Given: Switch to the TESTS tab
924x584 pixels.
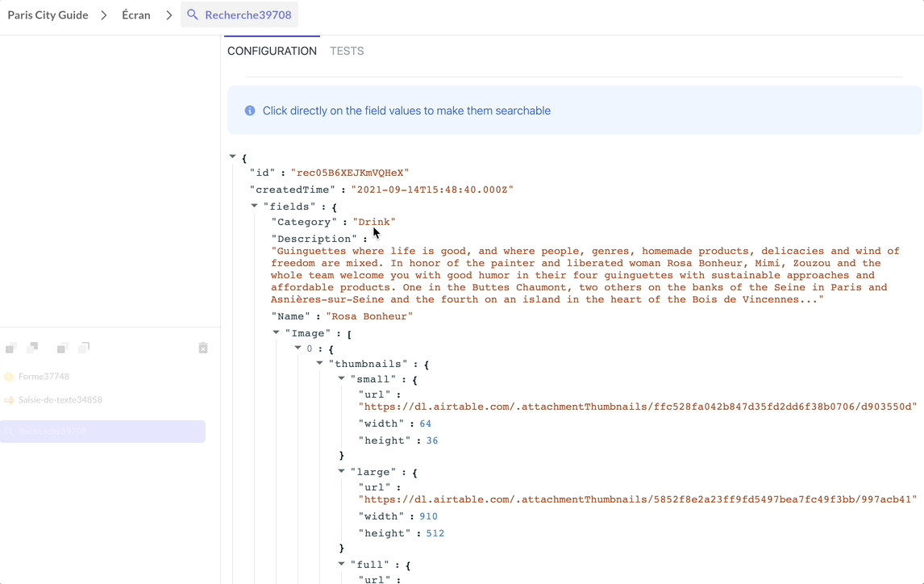Looking at the screenshot, I should click(x=347, y=51).
